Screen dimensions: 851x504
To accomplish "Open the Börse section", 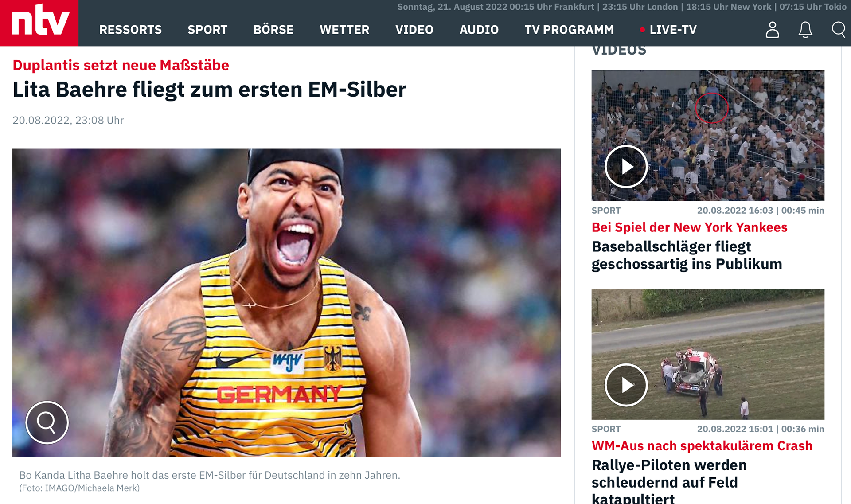I will (x=273, y=30).
